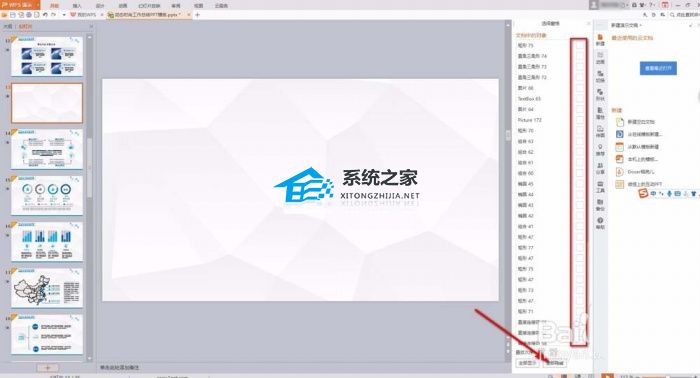Open the 分享 share sidebar icon
Image resolution: width=700 pixels, height=378 pixels.
pyautogui.click(x=600, y=168)
